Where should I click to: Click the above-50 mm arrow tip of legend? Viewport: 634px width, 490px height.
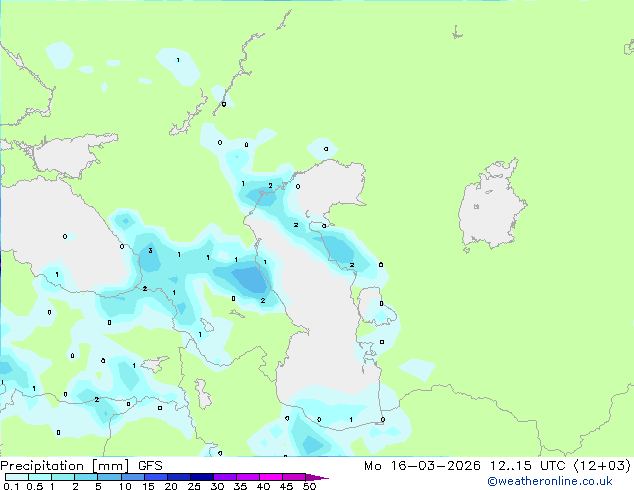point(317,477)
